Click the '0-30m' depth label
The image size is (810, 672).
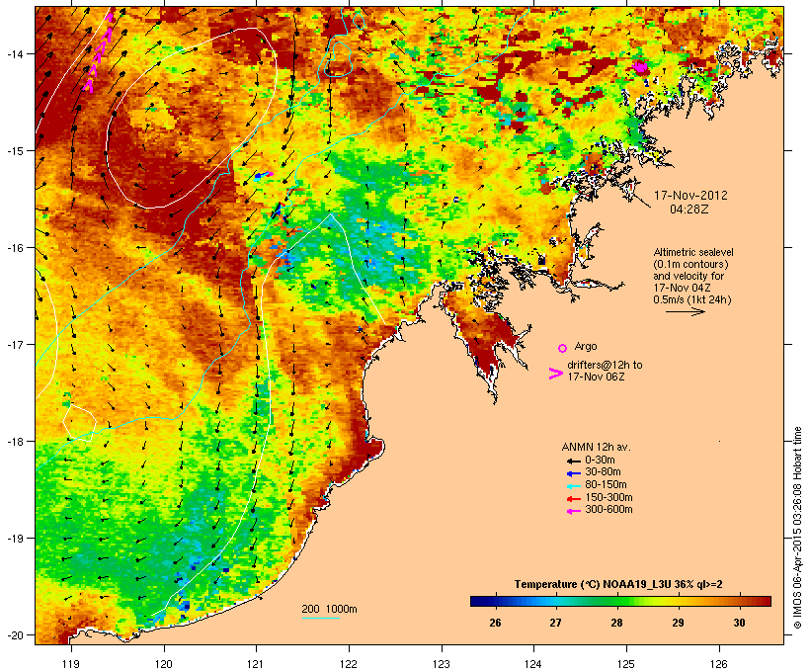[600, 461]
